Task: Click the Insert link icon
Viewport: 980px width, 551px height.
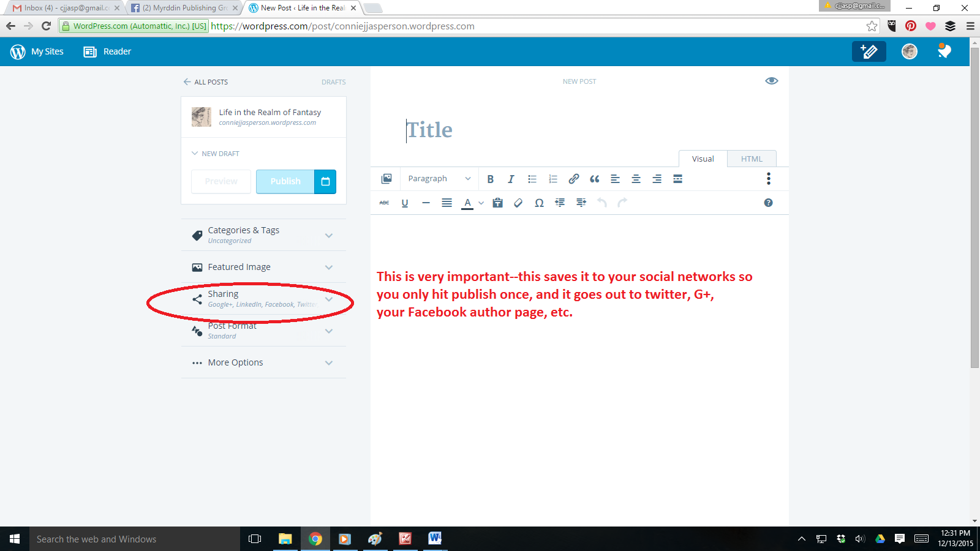Action: point(573,179)
